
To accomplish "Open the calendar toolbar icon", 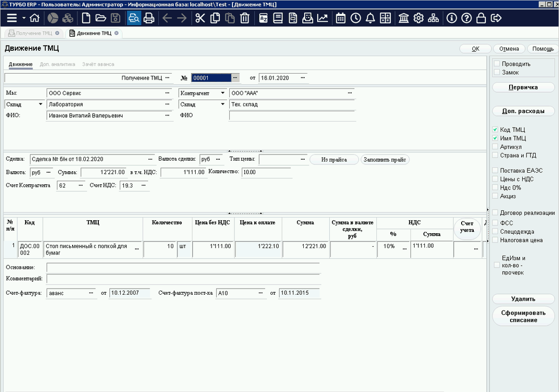I will coord(341,18).
